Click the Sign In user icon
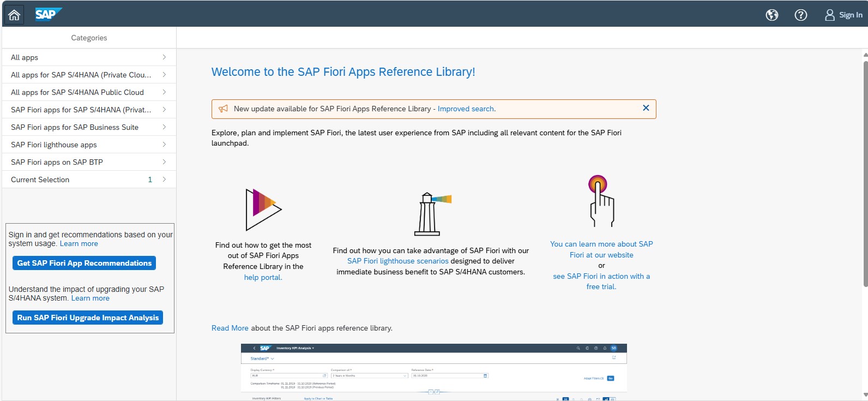The width and height of the screenshot is (868, 401). click(x=829, y=15)
